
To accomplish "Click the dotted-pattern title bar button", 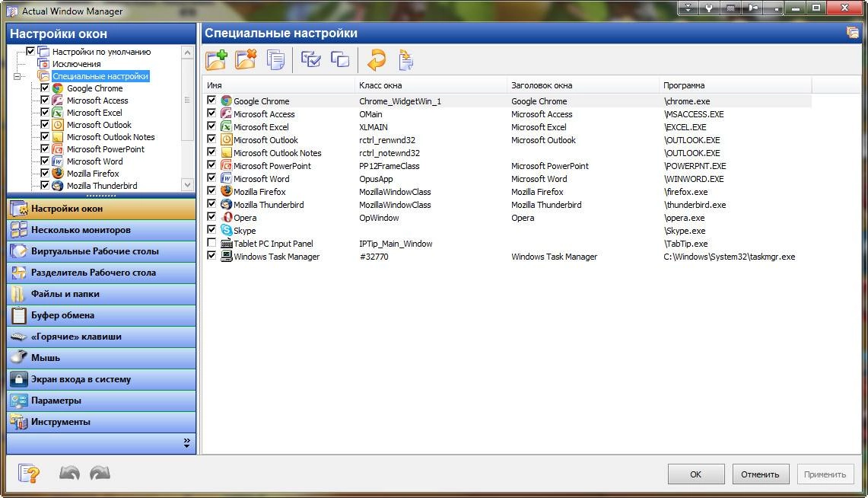I will (731, 8).
